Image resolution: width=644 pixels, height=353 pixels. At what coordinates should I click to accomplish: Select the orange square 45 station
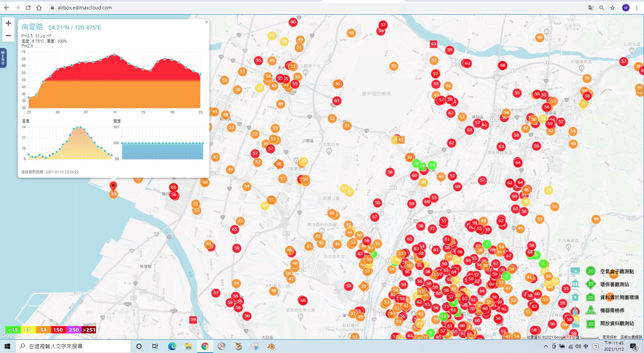401,139
